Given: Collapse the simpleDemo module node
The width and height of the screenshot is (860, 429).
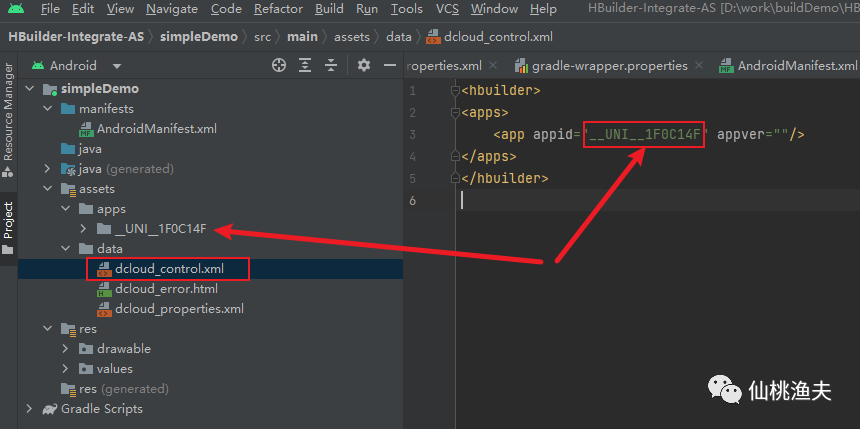Looking at the screenshot, I should [x=29, y=89].
